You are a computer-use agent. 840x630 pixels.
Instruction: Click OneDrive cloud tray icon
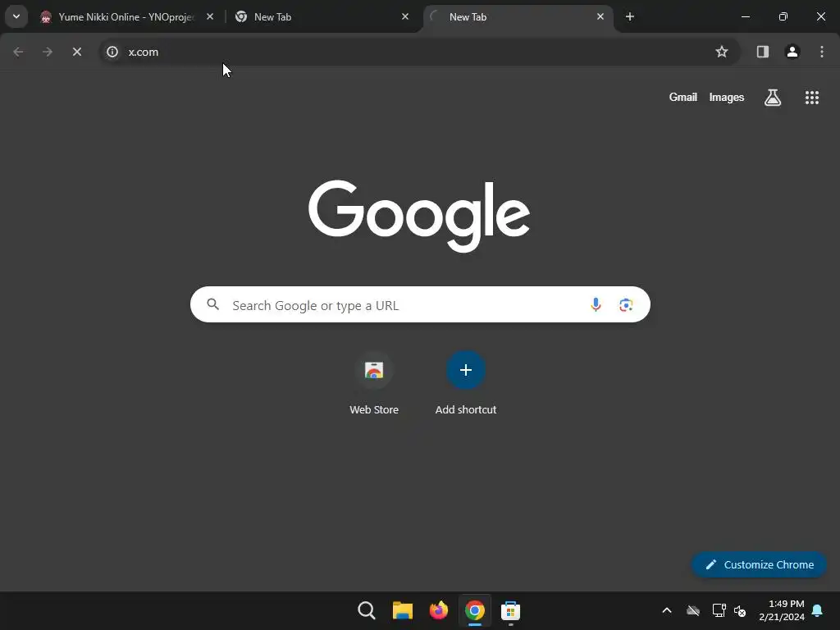tap(693, 610)
